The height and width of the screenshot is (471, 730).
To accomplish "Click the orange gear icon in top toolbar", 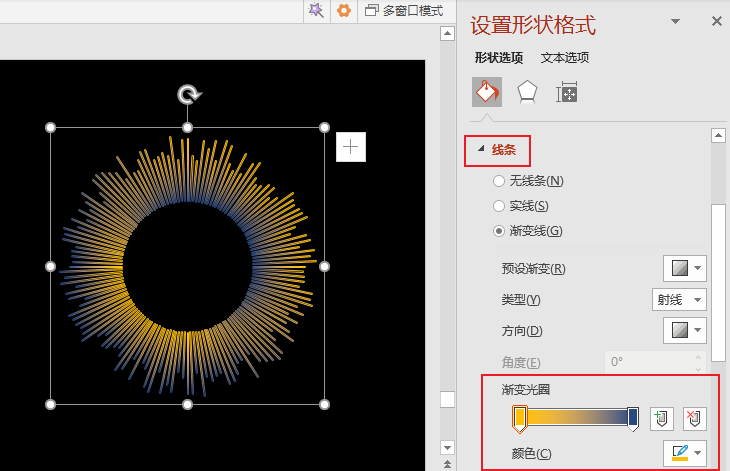I will (344, 10).
